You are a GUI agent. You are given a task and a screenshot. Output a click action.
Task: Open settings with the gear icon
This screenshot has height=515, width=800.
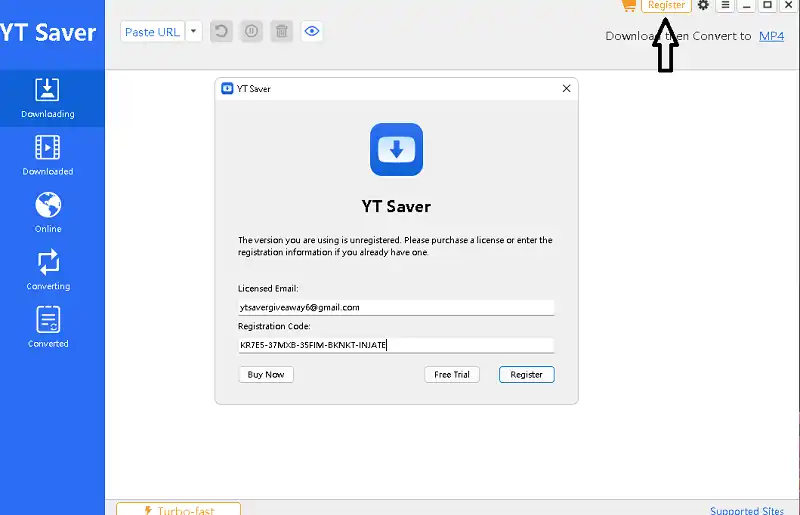coord(703,5)
